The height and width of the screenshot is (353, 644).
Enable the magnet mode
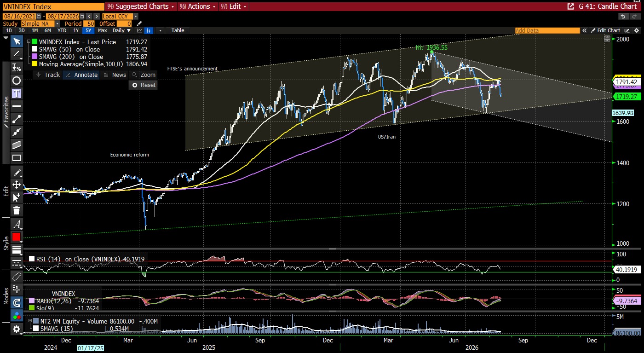coord(17,303)
